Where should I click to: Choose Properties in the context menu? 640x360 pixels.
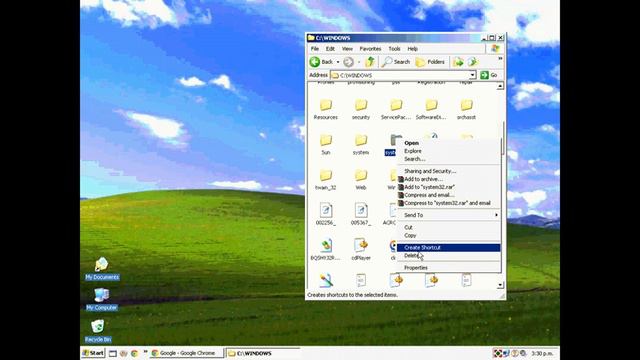449,268
